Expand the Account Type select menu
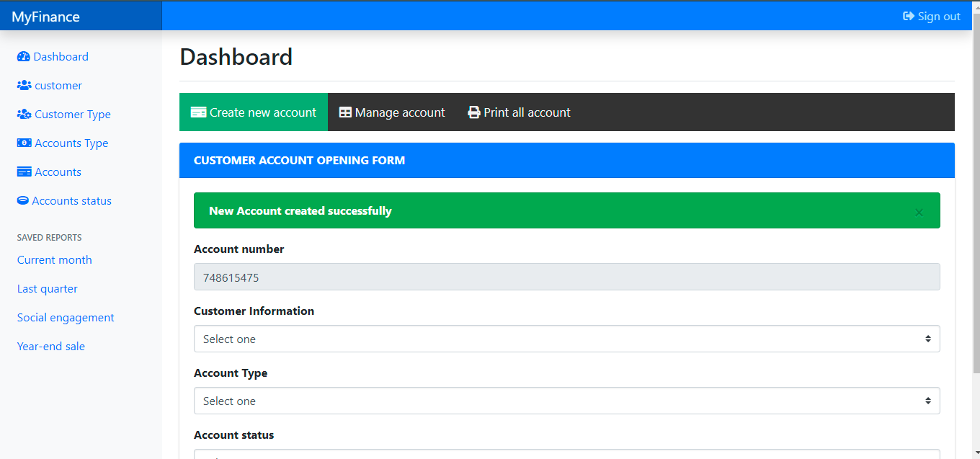The height and width of the screenshot is (459, 980). [x=566, y=401]
